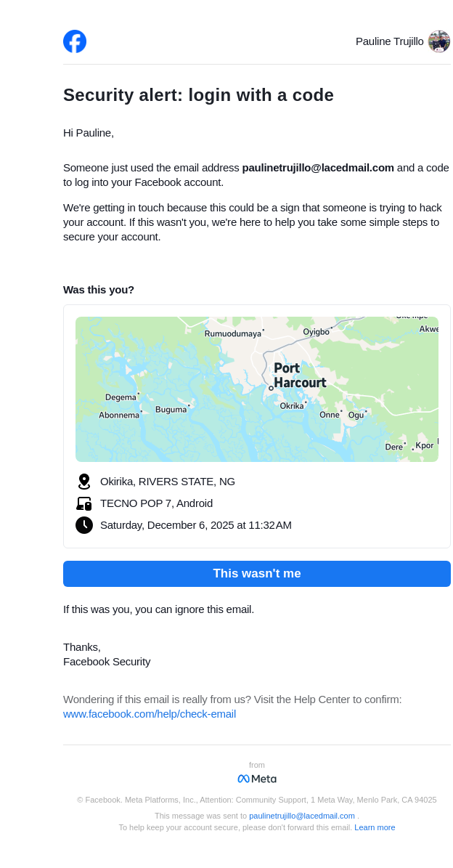The height and width of the screenshot is (868, 453).
Task: Click the Facebook logo icon
Action: [75, 41]
